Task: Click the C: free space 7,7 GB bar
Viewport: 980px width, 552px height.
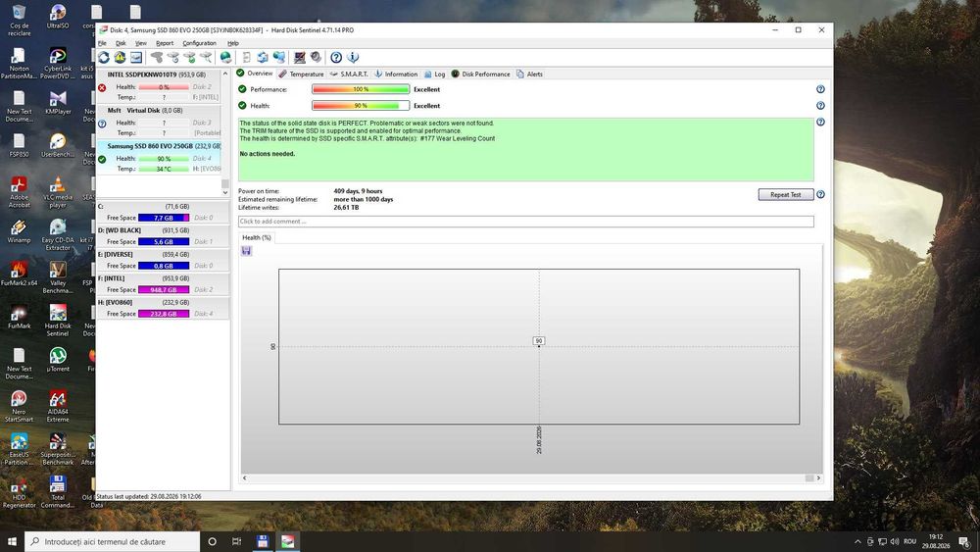Action: click(x=164, y=218)
